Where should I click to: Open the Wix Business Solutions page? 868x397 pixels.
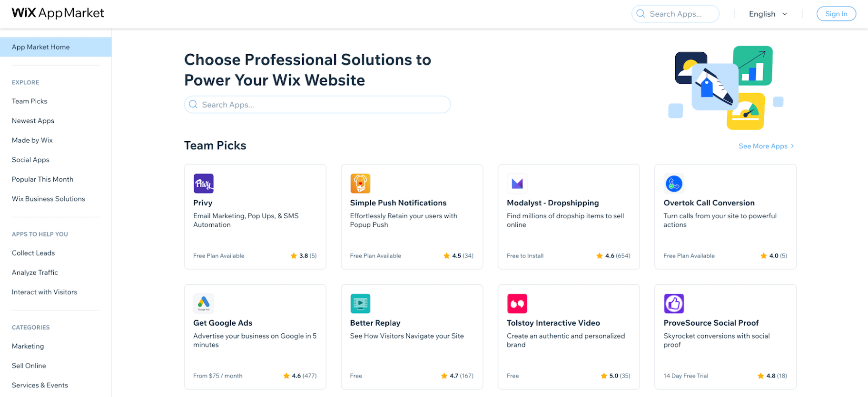click(48, 198)
